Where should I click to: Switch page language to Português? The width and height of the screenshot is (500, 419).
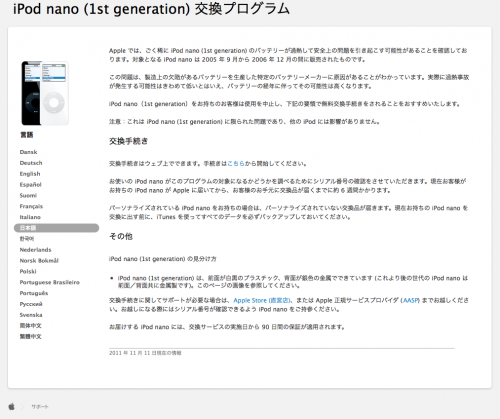point(34,293)
